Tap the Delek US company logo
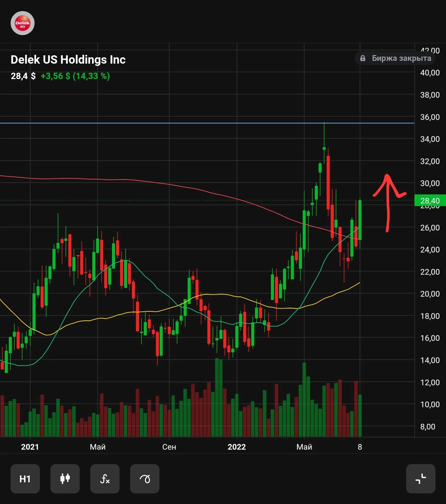The height and width of the screenshot is (504, 446). point(22,23)
